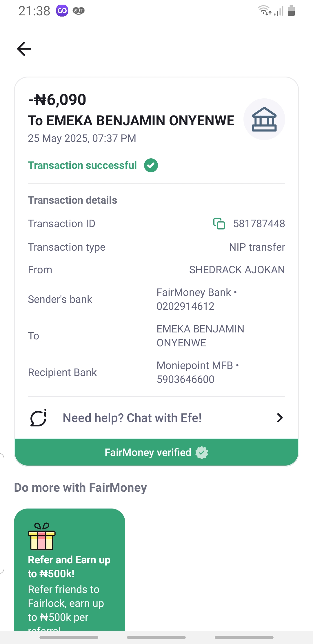Tap the bank building icon
This screenshot has width=313, height=644.
264,119
